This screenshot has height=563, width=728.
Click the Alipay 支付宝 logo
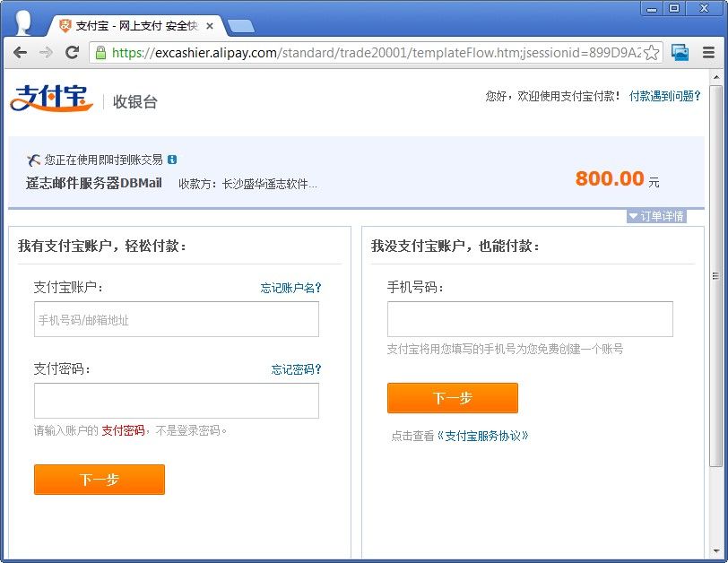[51, 98]
